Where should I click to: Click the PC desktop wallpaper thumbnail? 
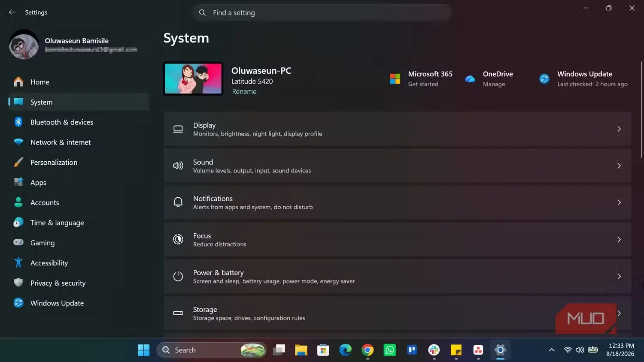tap(193, 79)
